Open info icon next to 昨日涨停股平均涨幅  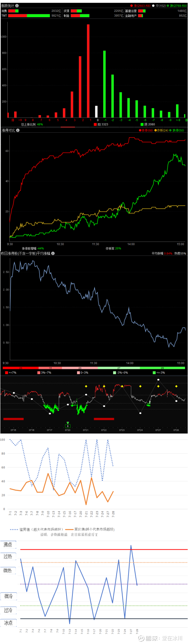(53, 253)
